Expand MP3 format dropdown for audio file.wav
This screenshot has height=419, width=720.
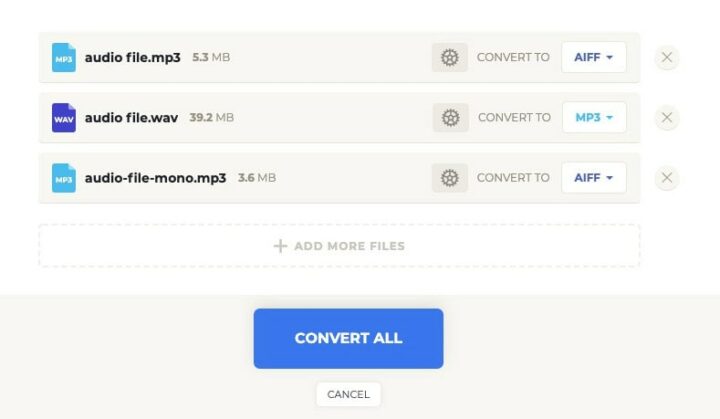594,118
